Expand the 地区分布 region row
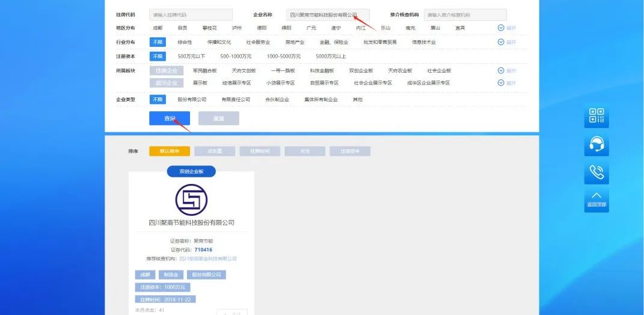 click(506, 28)
